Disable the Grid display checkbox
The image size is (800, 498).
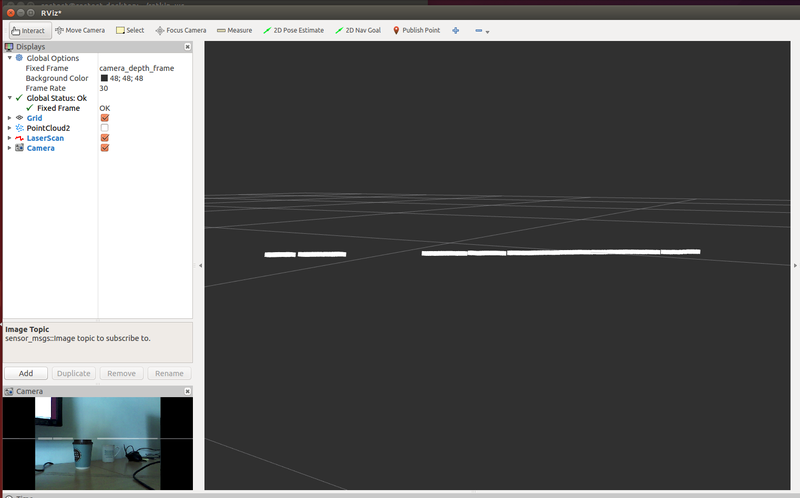pyautogui.click(x=104, y=118)
